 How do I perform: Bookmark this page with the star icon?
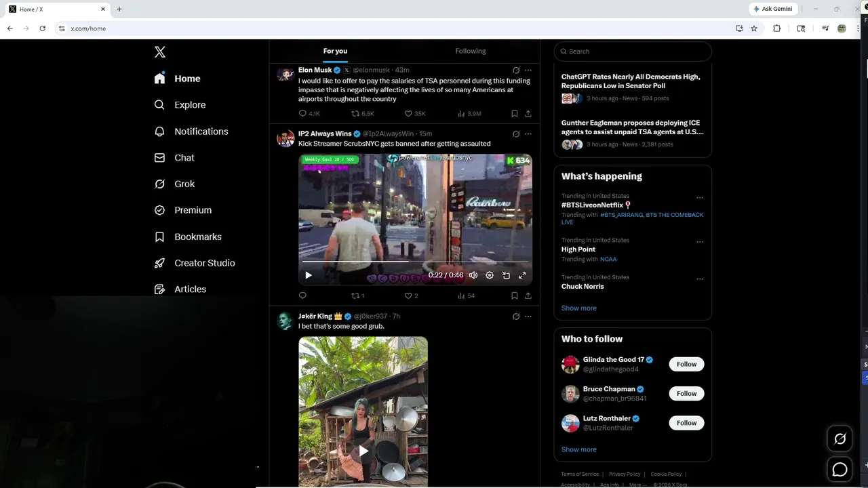coord(754,28)
